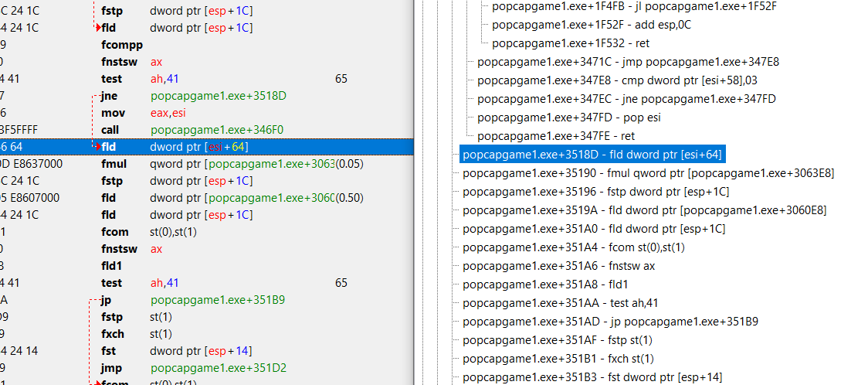868x385 pixels.
Task: Select trace entry +351A8 fld1
Action: point(545,284)
